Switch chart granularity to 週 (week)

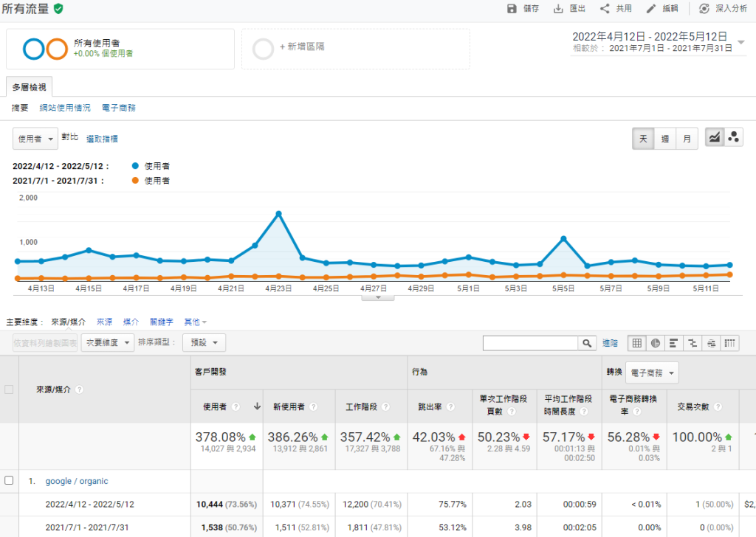click(665, 139)
